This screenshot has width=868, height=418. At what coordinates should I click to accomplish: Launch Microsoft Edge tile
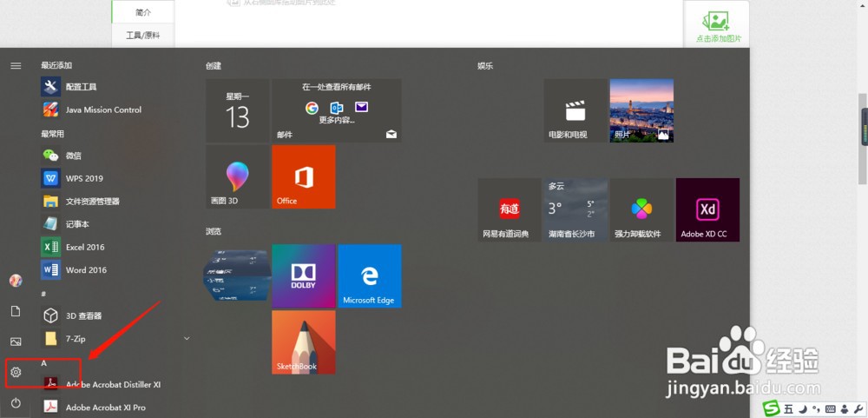(370, 276)
